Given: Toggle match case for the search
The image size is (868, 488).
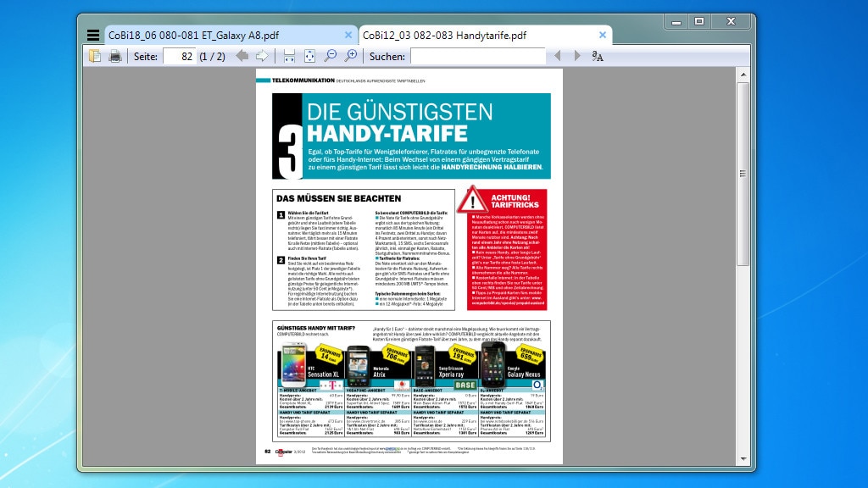Looking at the screenshot, I should 598,57.
